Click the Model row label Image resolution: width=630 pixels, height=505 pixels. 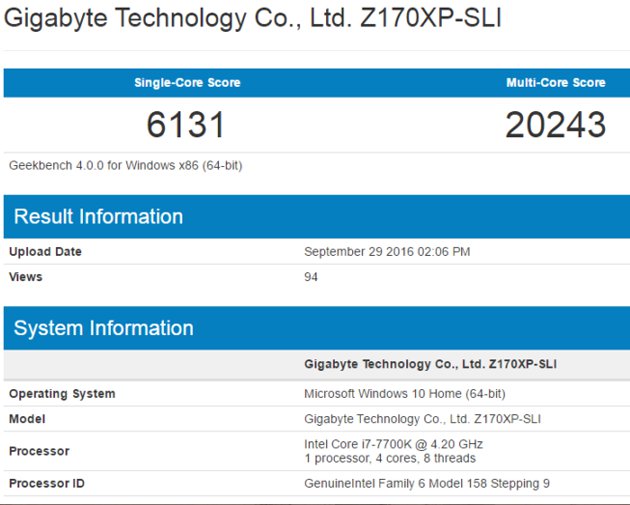[27, 419]
